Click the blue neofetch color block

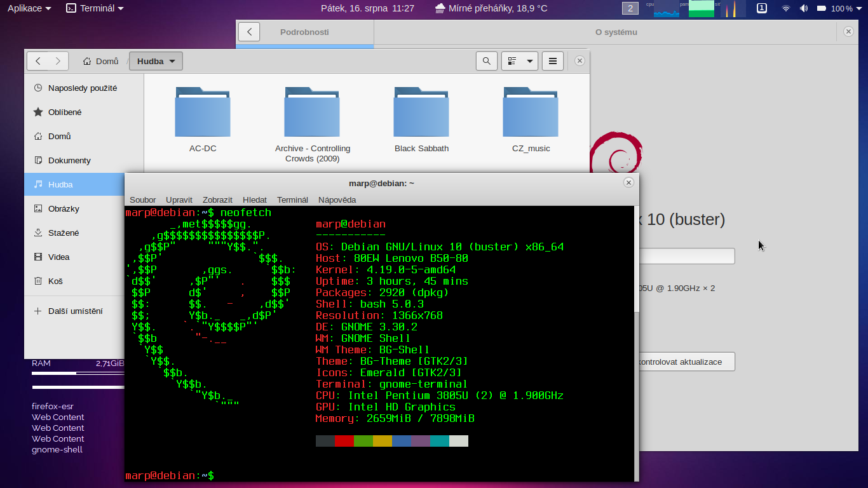[402, 441]
